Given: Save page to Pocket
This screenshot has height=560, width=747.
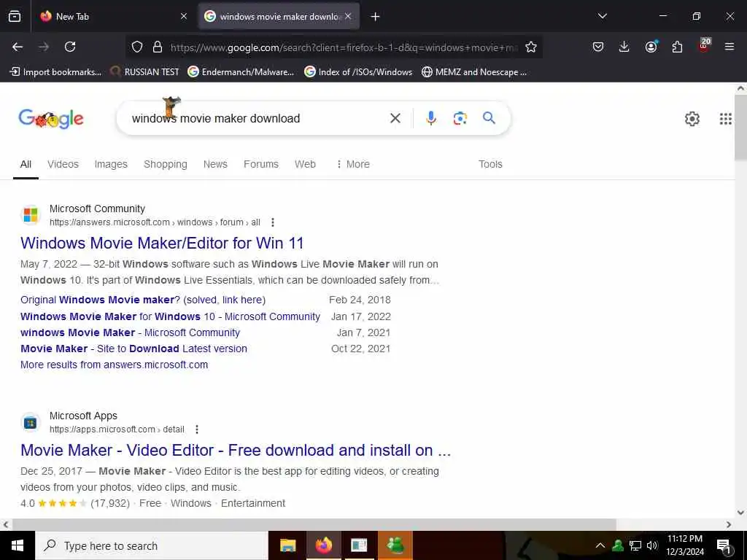Looking at the screenshot, I should (x=598, y=47).
